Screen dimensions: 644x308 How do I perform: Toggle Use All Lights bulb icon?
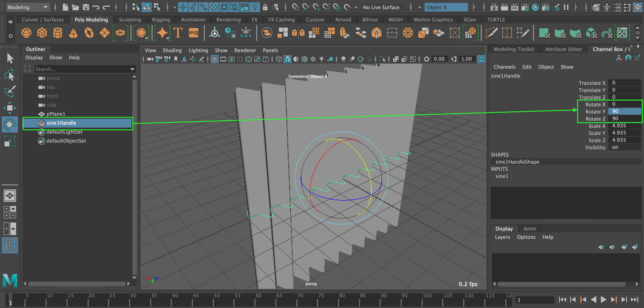(322, 59)
